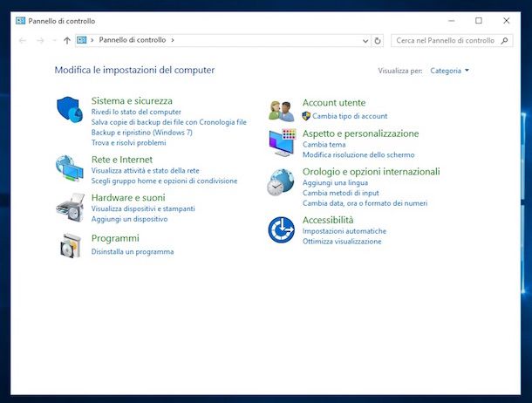
Task: Open the Sistema e sicurezza shield icon
Action: (x=70, y=109)
